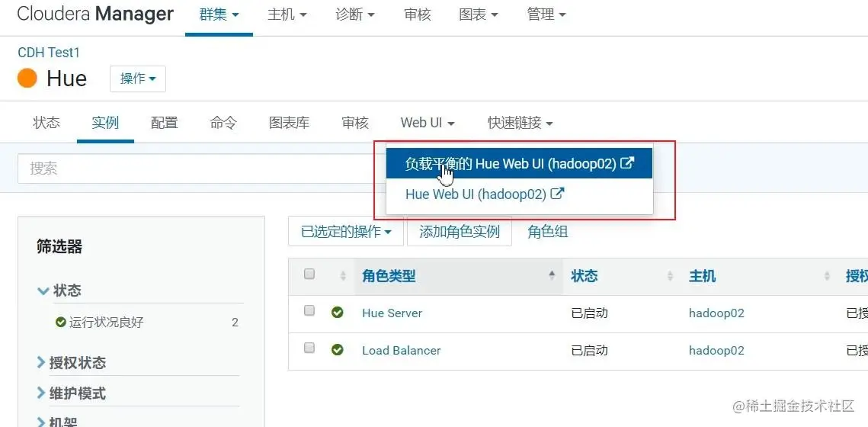This screenshot has width=868, height=427.
Task: Open the 群集 dropdown menu
Action: tap(219, 15)
